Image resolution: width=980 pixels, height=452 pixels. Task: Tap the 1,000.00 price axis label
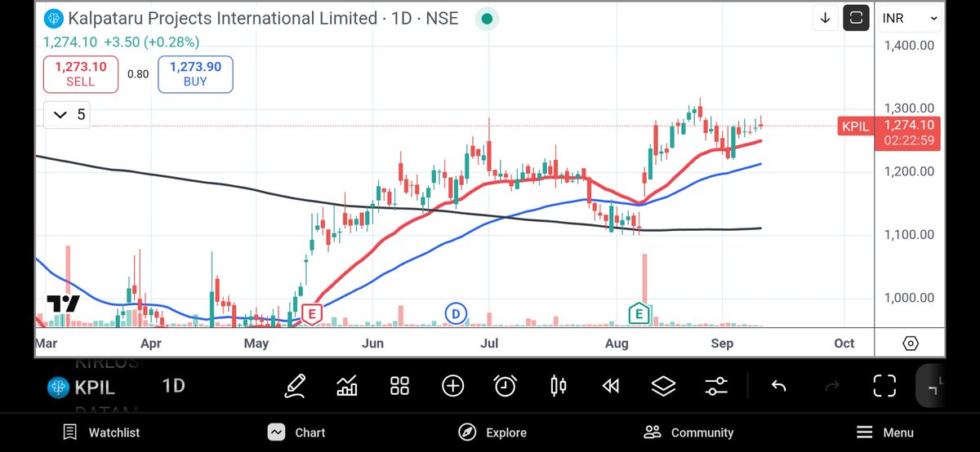[x=910, y=298]
